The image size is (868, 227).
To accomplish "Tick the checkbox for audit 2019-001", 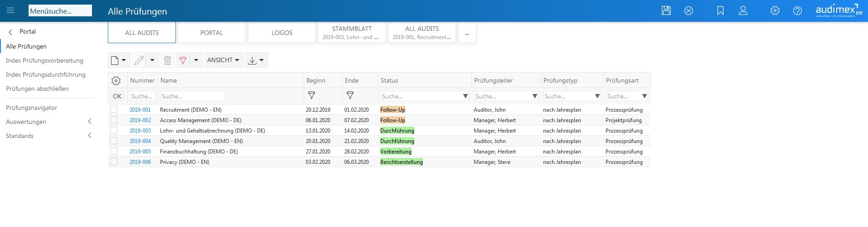I will click(114, 109).
